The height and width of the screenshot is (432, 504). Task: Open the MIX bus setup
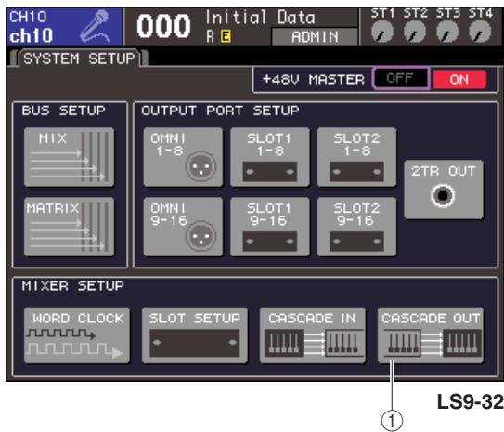pos(69,157)
